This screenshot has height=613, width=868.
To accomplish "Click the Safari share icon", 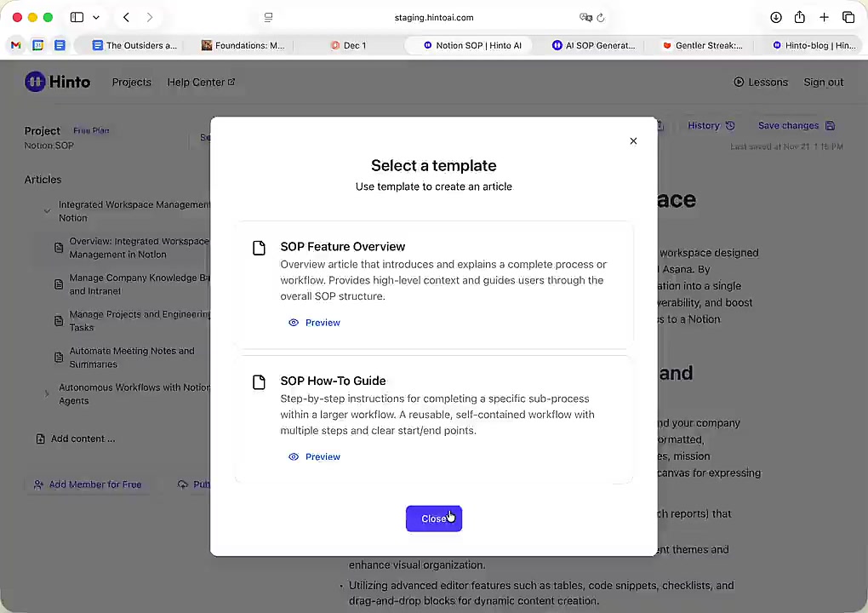I will point(799,17).
